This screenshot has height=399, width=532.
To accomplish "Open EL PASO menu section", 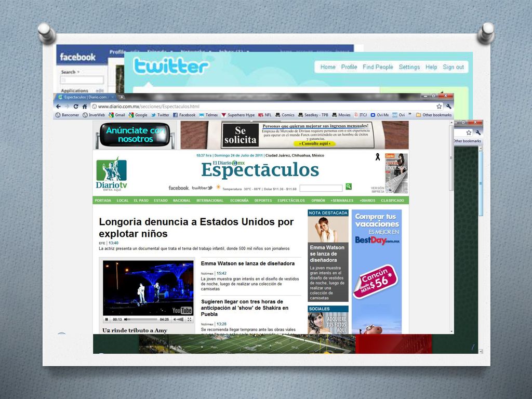I will [141, 201].
